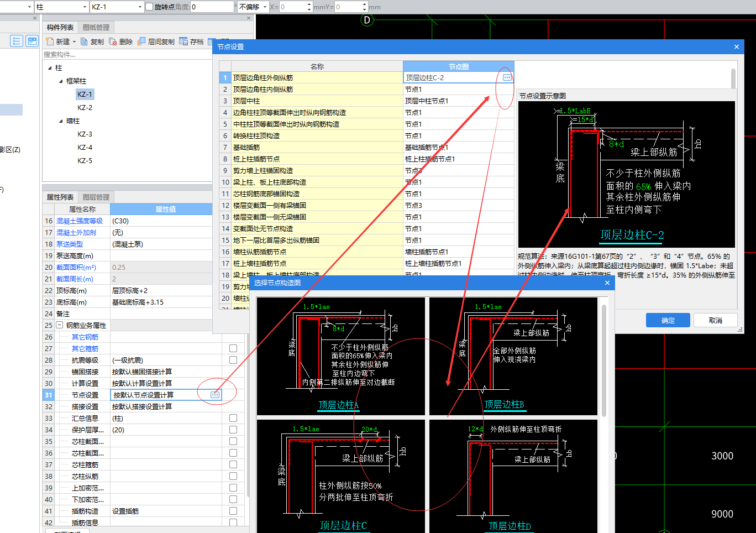Click the 顶层中柱节点1 cell
756x533 pixels.
[x=459, y=101]
